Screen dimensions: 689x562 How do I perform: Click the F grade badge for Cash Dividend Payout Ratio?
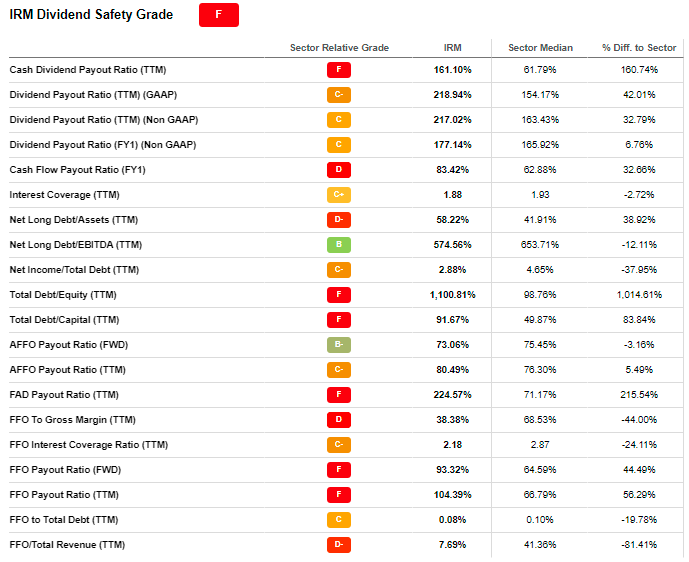tap(338, 70)
